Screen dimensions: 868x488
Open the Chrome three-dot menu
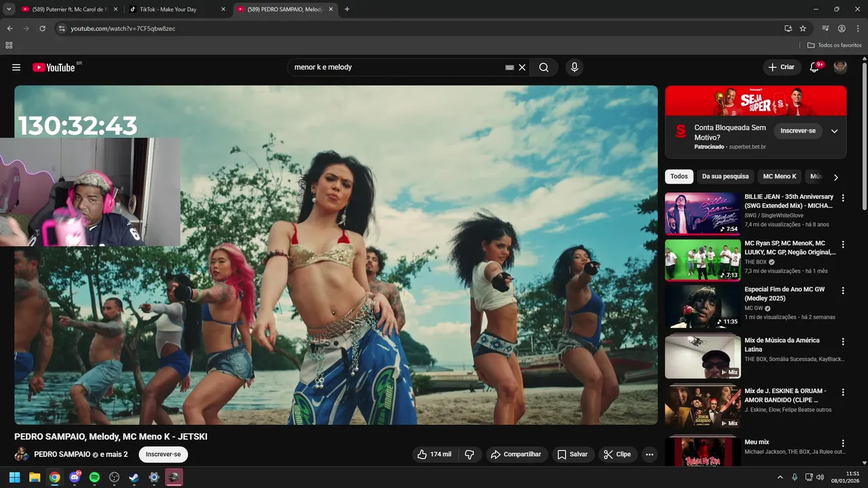858,28
